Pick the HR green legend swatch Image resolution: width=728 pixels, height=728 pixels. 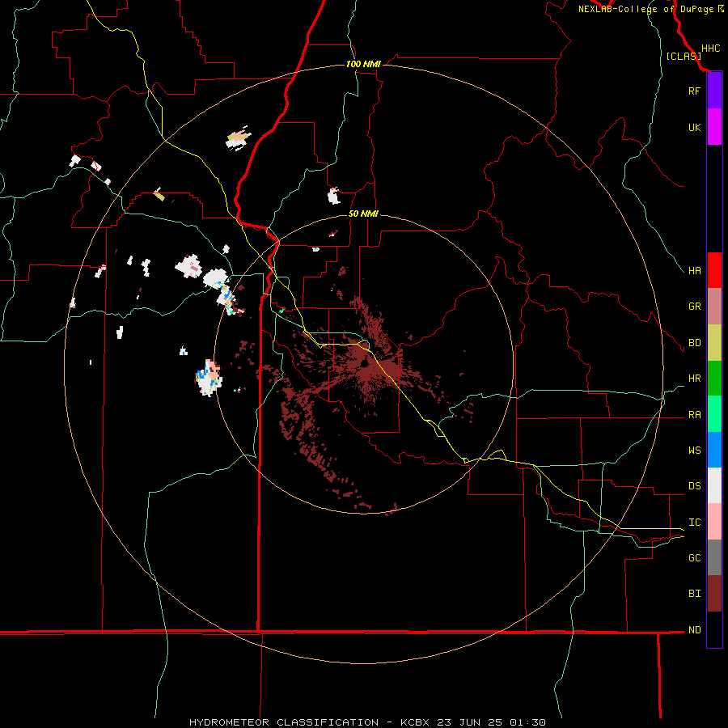(x=714, y=379)
